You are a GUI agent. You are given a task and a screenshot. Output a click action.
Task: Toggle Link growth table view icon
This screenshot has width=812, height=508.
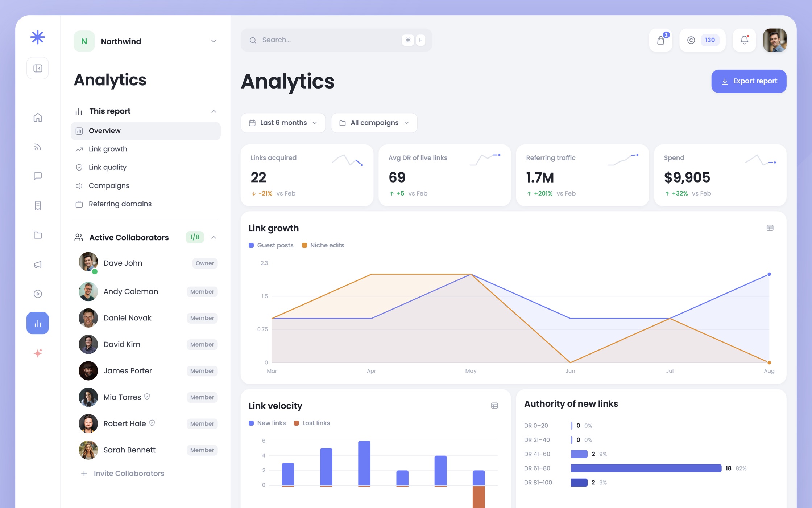point(770,228)
